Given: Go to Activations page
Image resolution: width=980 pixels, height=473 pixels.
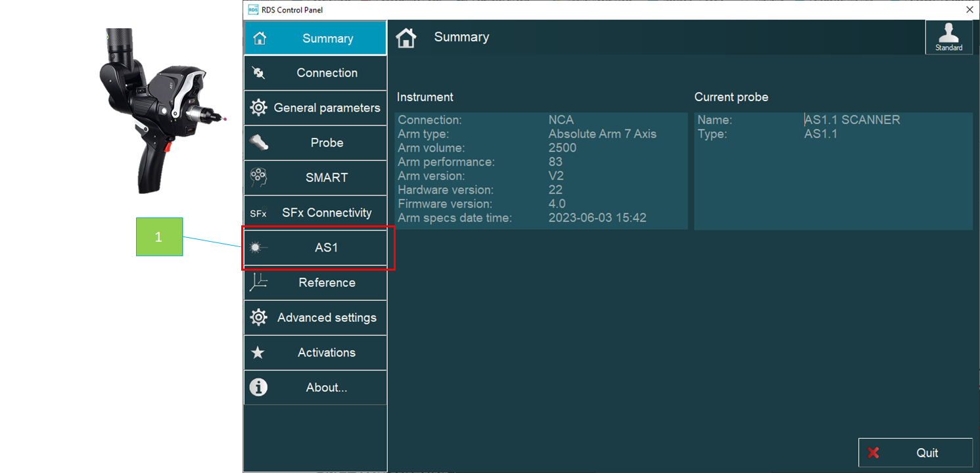Looking at the screenshot, I should pos(315,352).
